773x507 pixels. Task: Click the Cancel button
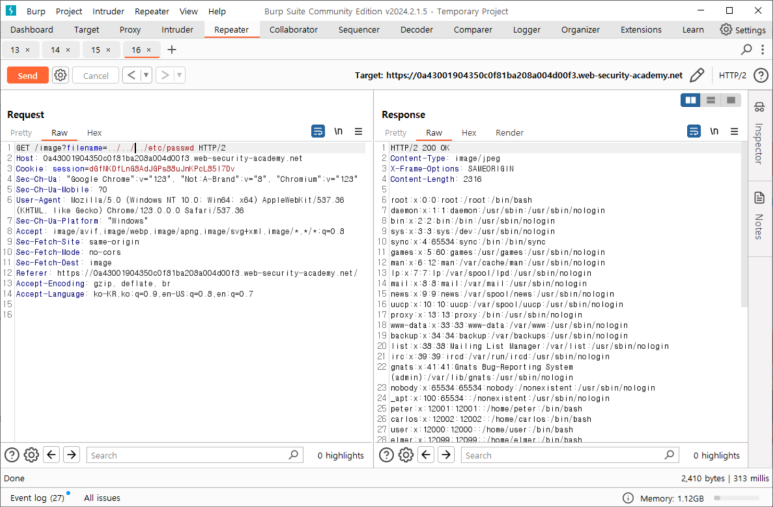click(96, 75)
